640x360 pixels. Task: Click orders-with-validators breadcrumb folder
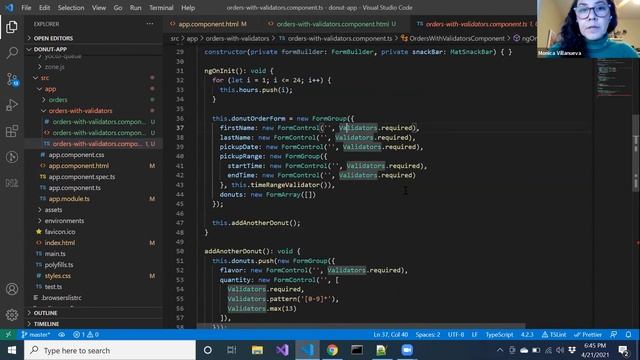[237, 38]
